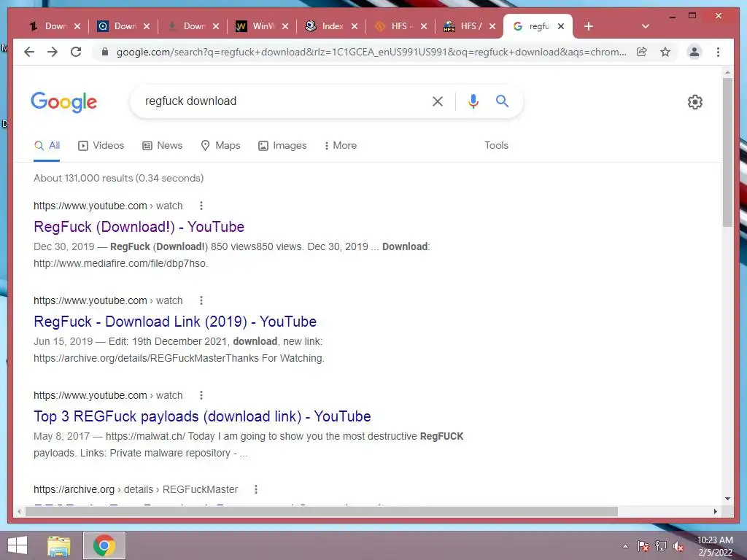Click the vertical scrollbar thumb
This screenshot has width=747, height=560.
click(727, 152)
